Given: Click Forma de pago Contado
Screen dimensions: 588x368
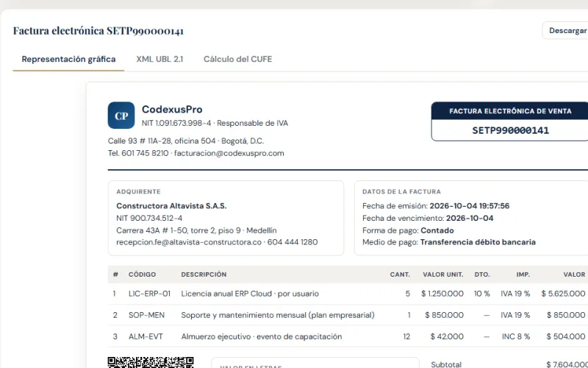Looking at the screenshot, I should (x=408, y=230).
